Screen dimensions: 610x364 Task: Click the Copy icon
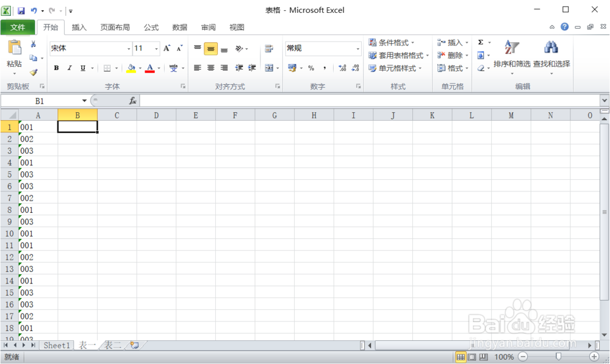click(x=34, y=58)
